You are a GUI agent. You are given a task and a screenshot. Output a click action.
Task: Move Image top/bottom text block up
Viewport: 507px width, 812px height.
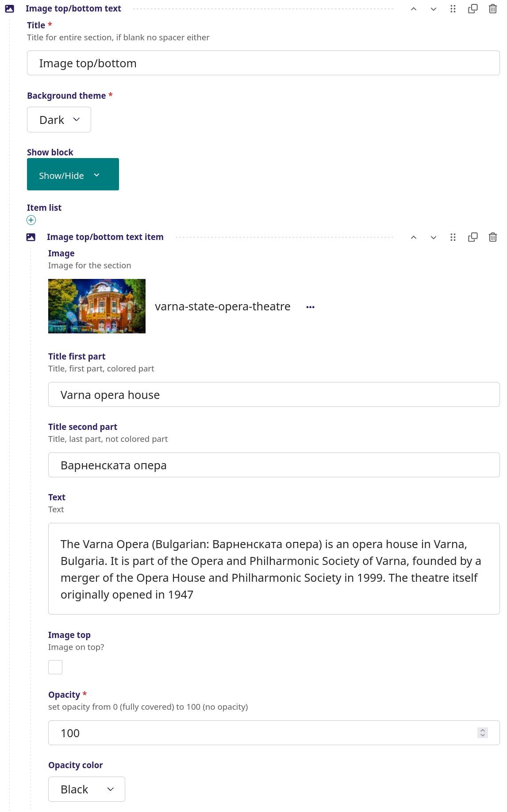414,9
